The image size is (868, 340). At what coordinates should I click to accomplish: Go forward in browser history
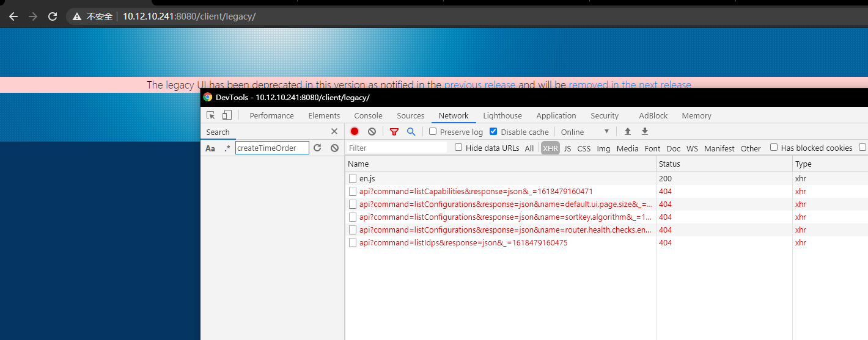[32, 16]
